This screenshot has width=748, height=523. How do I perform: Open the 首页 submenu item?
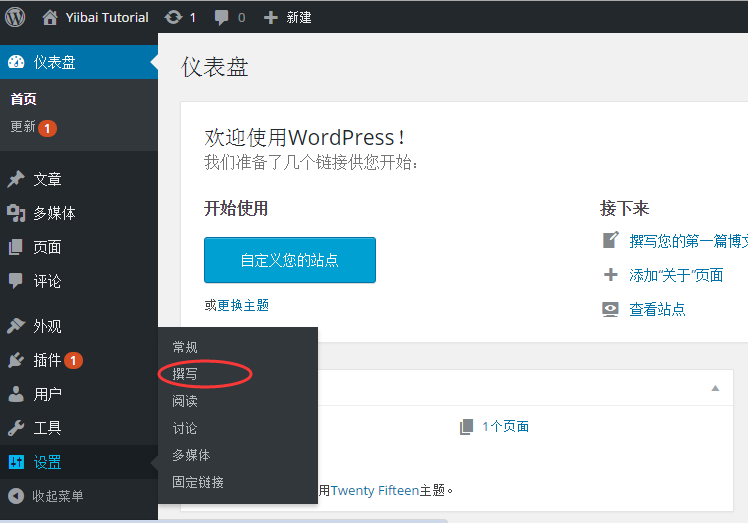(x=23, y=99)
